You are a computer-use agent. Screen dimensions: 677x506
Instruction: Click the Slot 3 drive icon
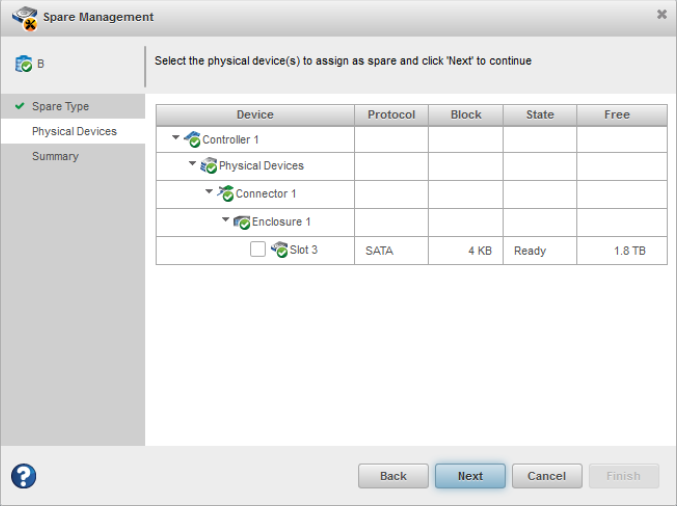(x=279, y=250)
